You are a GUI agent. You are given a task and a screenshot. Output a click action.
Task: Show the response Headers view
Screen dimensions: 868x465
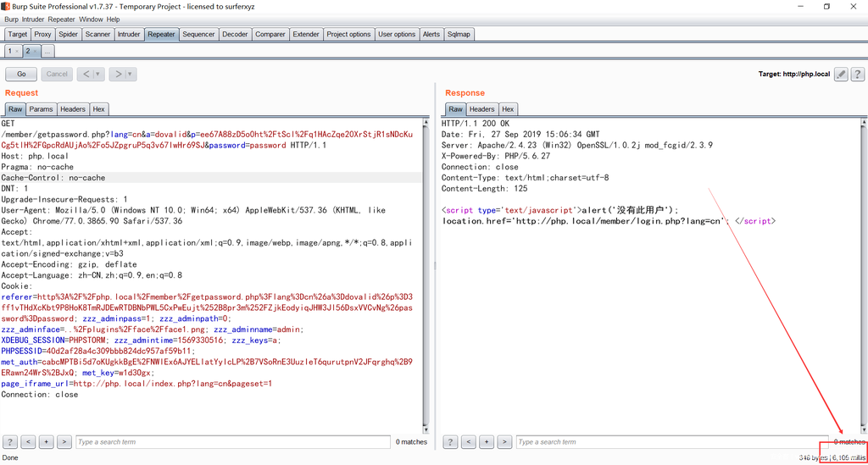click(481, 109)
